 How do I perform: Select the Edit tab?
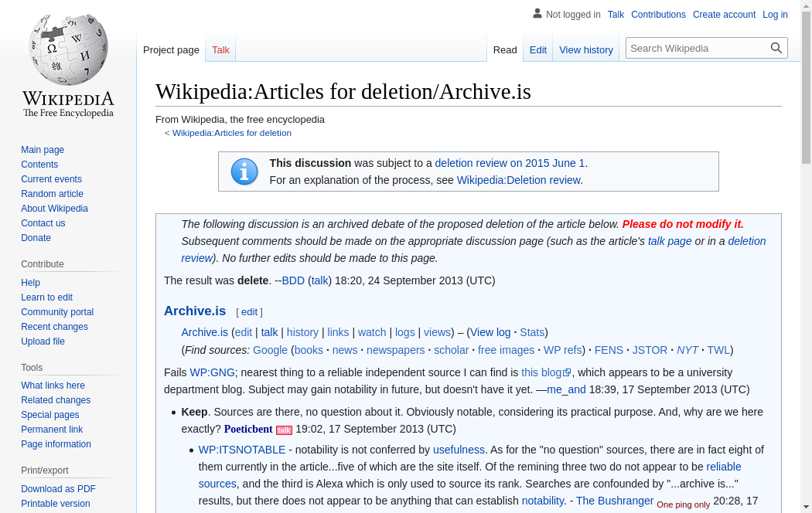(537, 49)
